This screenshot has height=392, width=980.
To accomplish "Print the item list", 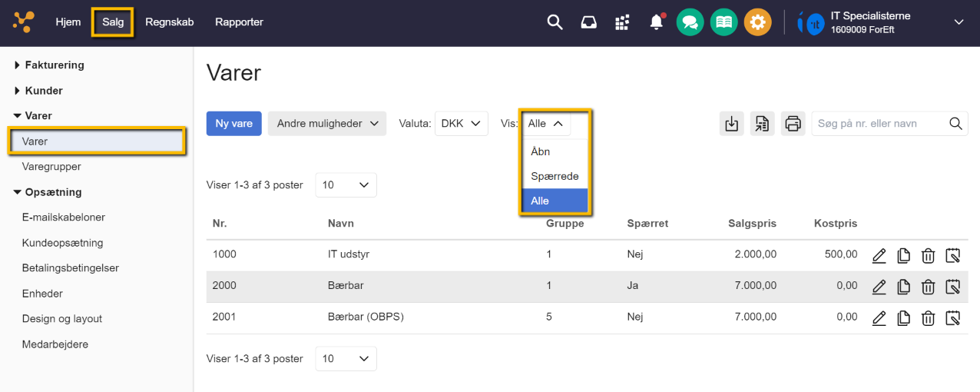I will 793,124.
